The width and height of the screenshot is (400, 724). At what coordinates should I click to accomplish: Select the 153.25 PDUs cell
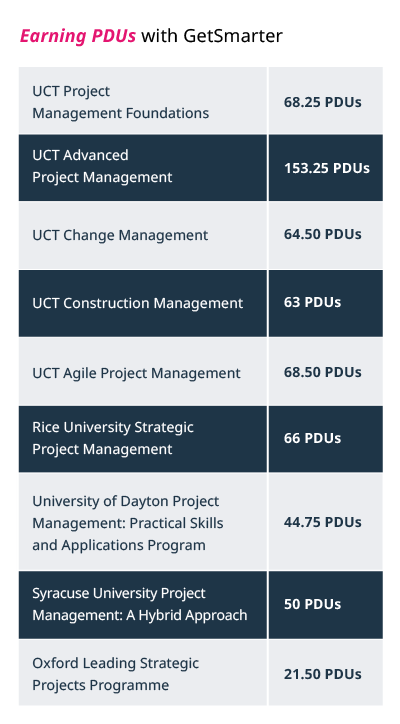[327, 168]
